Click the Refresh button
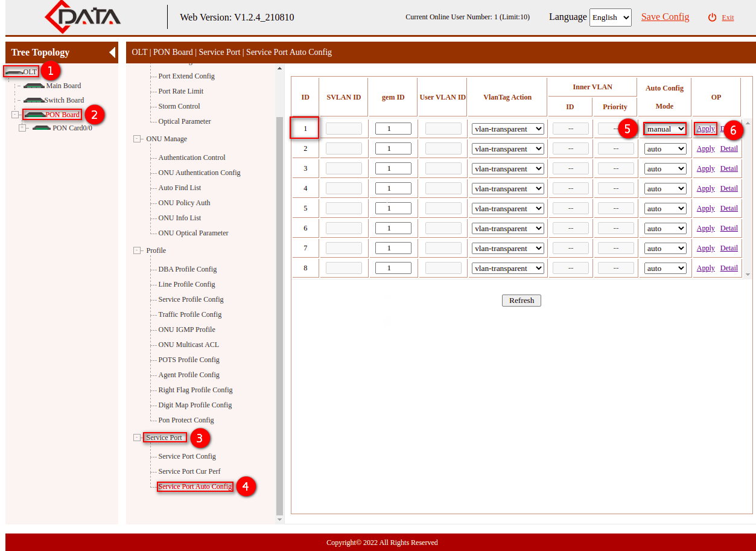This screenshot has height=551, width=756. coord(521,300)
